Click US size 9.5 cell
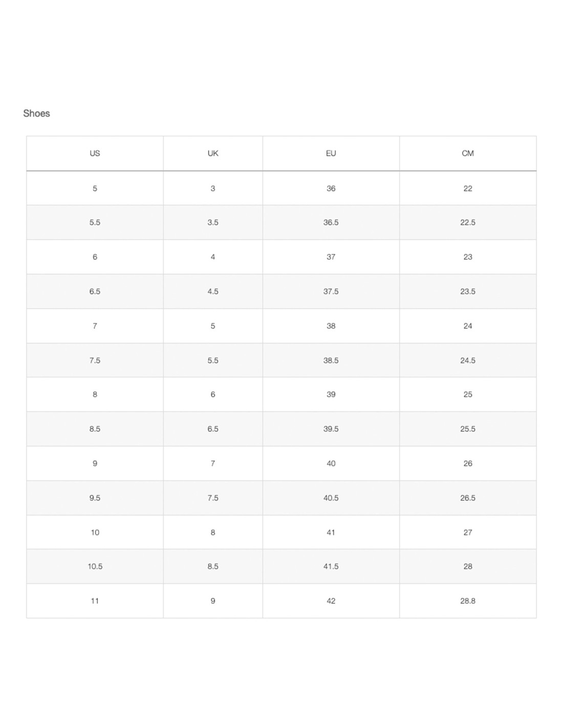563x728 pixels. click(x=95, y=498)
